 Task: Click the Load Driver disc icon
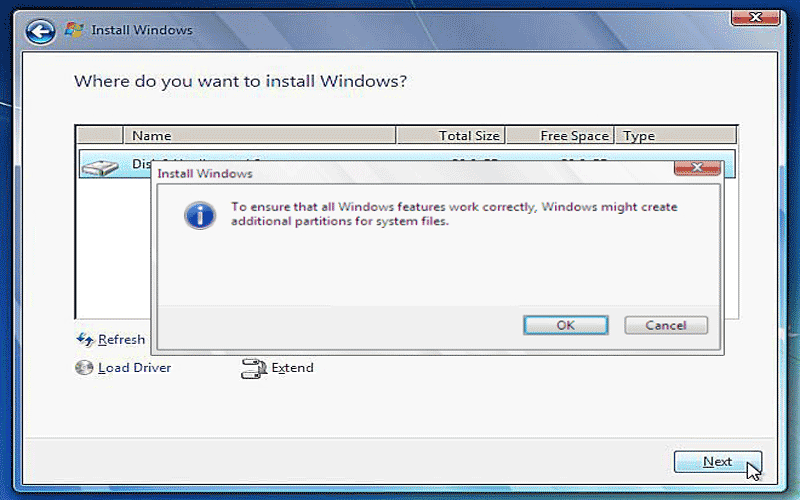click(x=84, y=367)
